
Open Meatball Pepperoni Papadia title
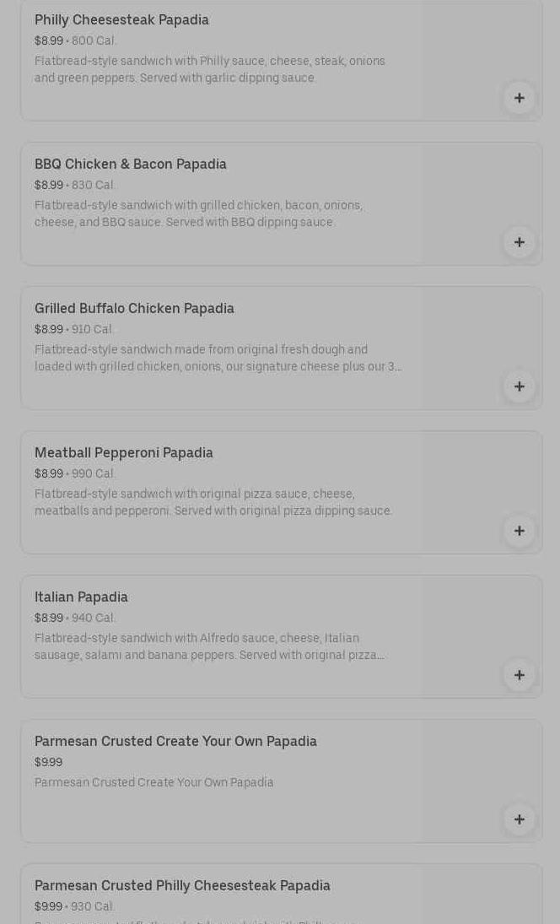[x=124, y=453]
